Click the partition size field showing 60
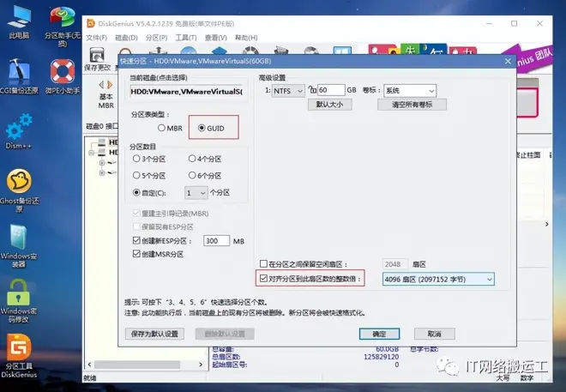The image size is (566, 392). pos(331,90)
